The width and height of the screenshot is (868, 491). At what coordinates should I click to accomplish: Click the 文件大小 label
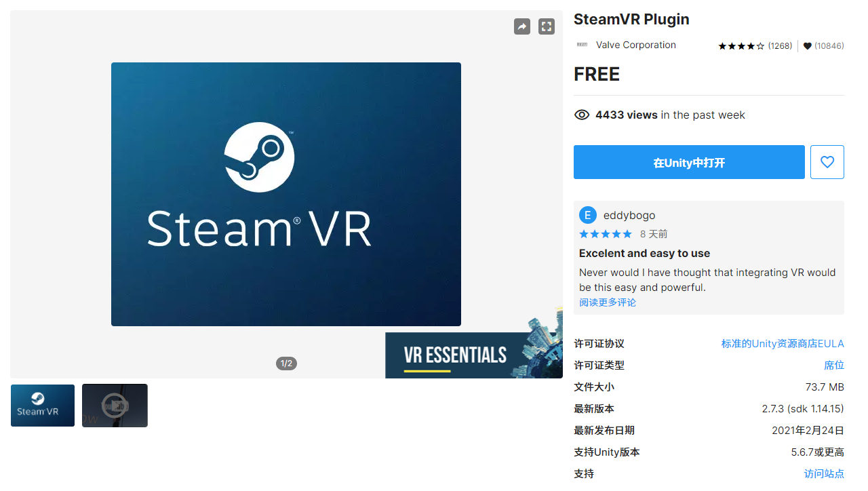594,387
